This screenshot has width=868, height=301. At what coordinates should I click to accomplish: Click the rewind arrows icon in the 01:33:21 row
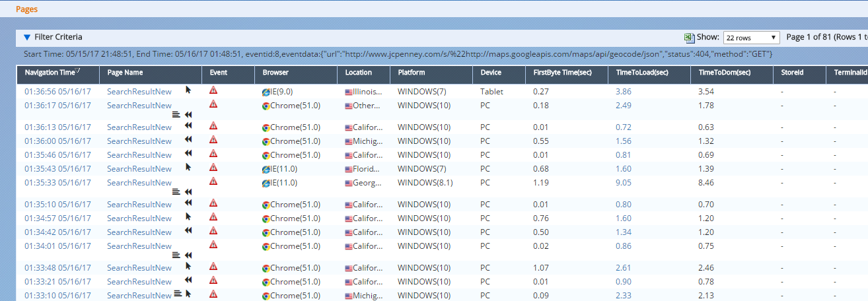188,280
